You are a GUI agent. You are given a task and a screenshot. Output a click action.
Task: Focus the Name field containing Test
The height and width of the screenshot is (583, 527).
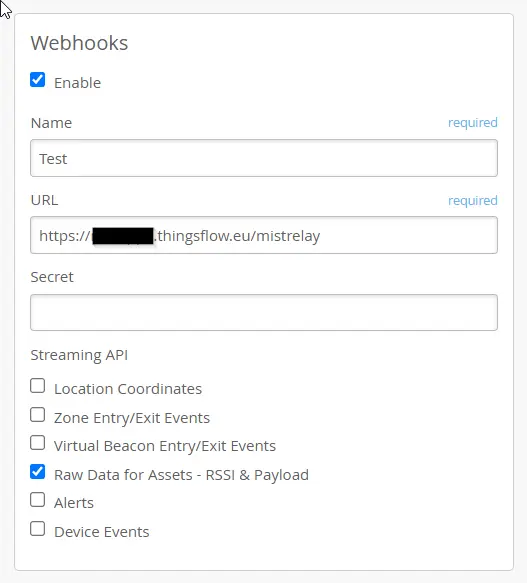click(x=264, y=158)
